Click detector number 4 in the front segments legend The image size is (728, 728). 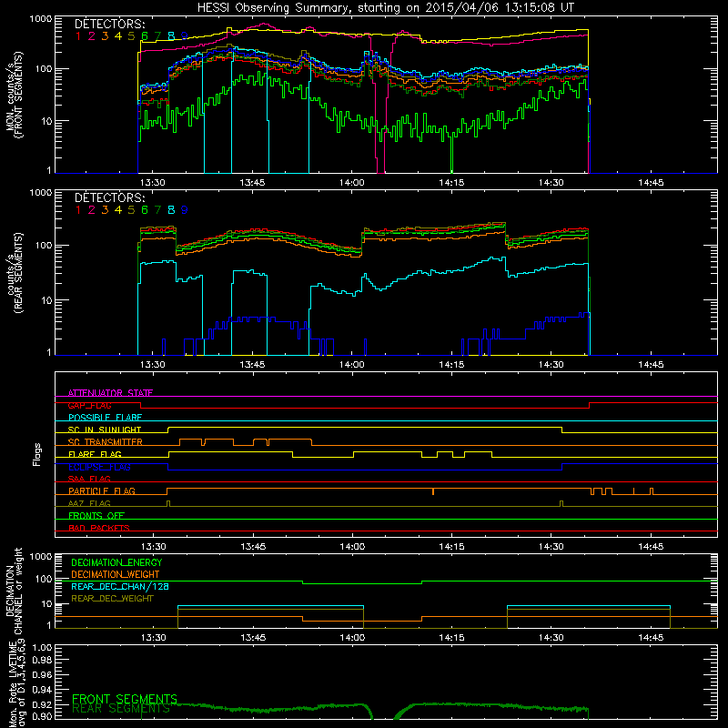pos(118,36)
